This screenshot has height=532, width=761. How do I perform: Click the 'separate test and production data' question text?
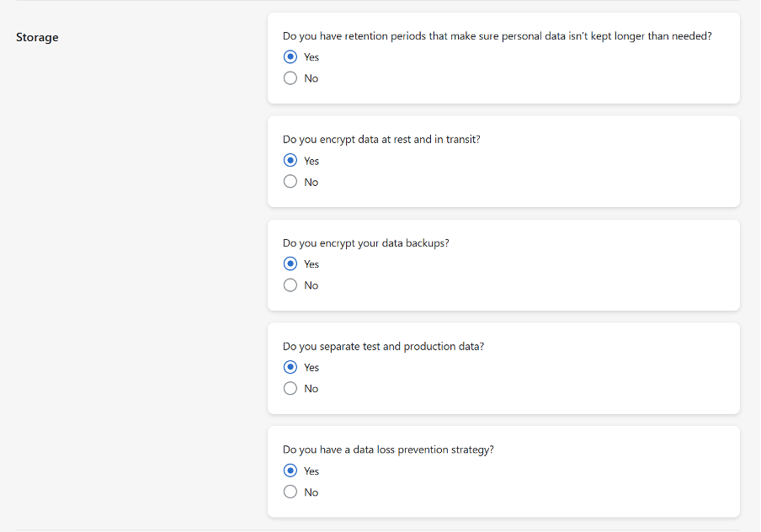[383, 346]
